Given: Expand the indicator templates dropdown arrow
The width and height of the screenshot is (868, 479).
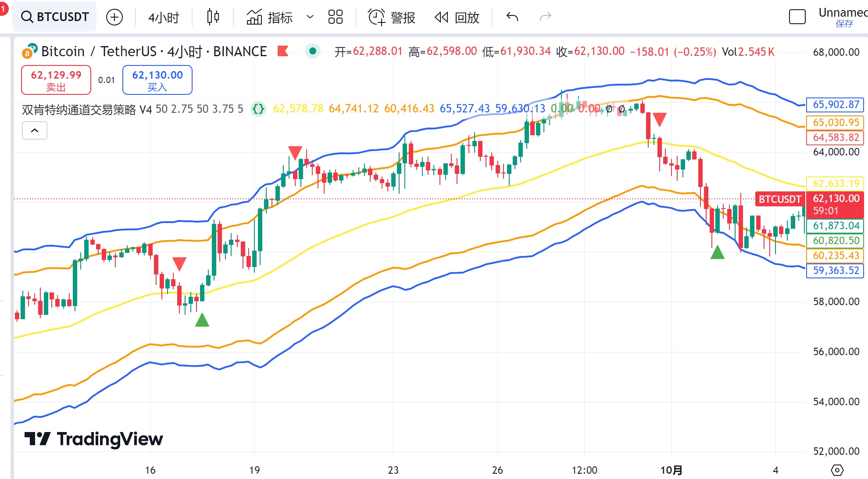Looking at the screenshot, I should point(310,17).
